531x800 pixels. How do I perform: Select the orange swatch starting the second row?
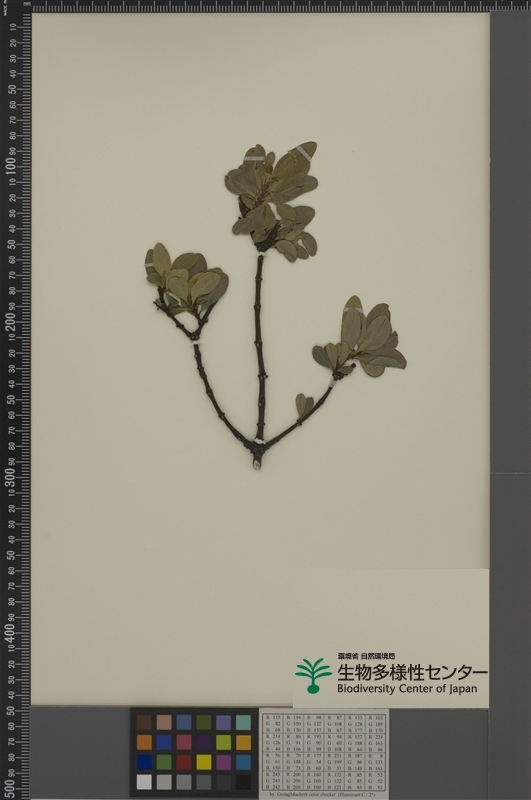click(x=144, y=742)
